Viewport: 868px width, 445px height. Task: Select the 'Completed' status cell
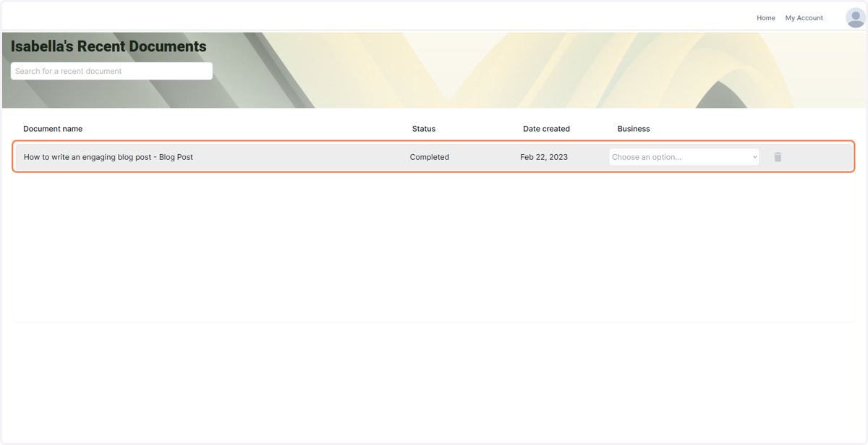click(x=430, y=157)
